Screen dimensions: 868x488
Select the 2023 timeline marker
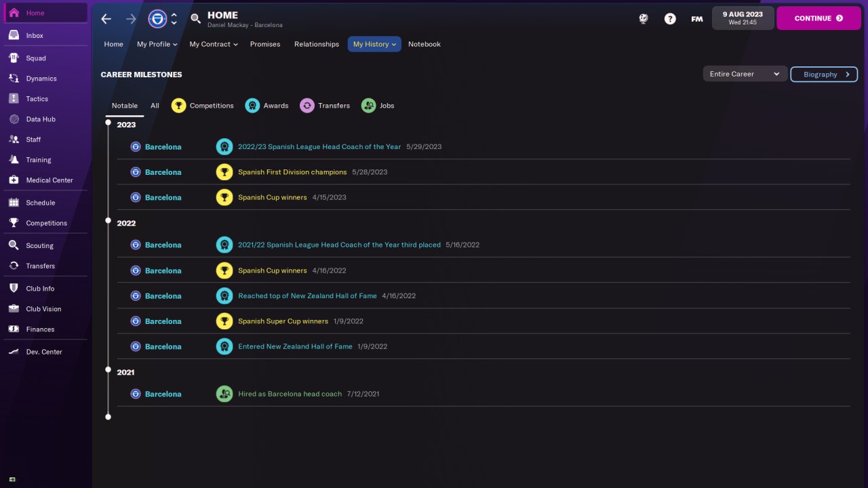[108, 123]
